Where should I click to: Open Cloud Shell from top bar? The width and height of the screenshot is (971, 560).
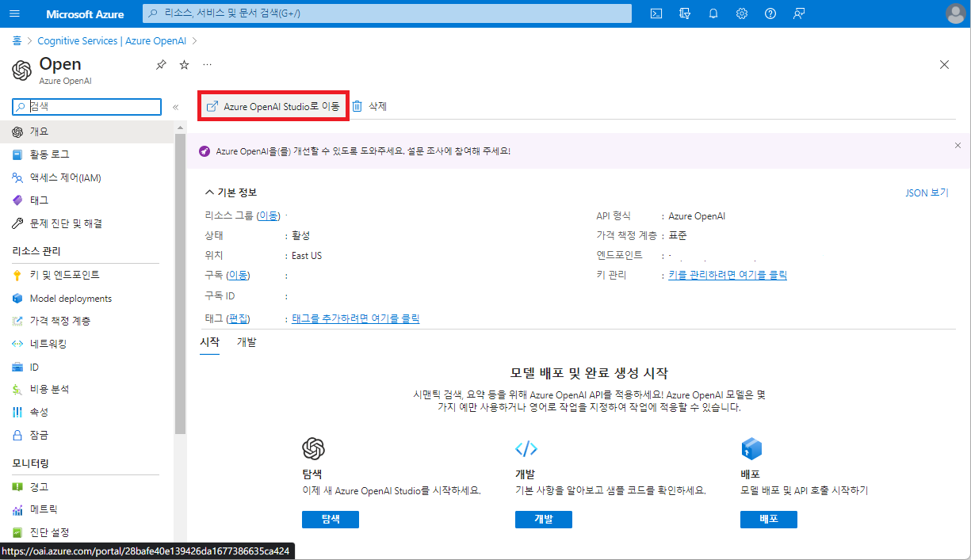(656, 13)
